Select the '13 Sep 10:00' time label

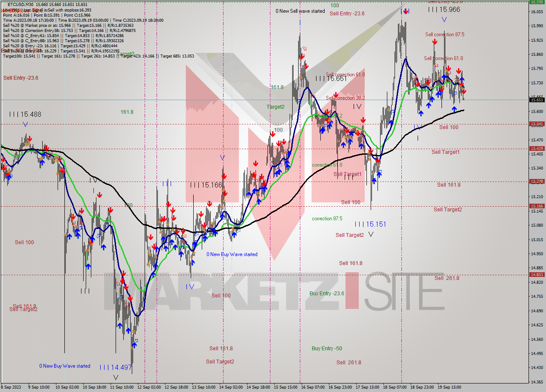203,387
